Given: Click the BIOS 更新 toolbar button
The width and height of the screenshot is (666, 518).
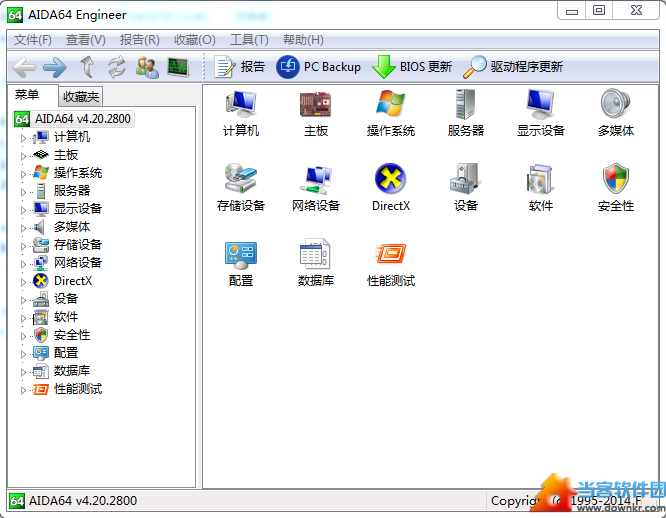Looking at the screenshot, I should coord(412,67).
